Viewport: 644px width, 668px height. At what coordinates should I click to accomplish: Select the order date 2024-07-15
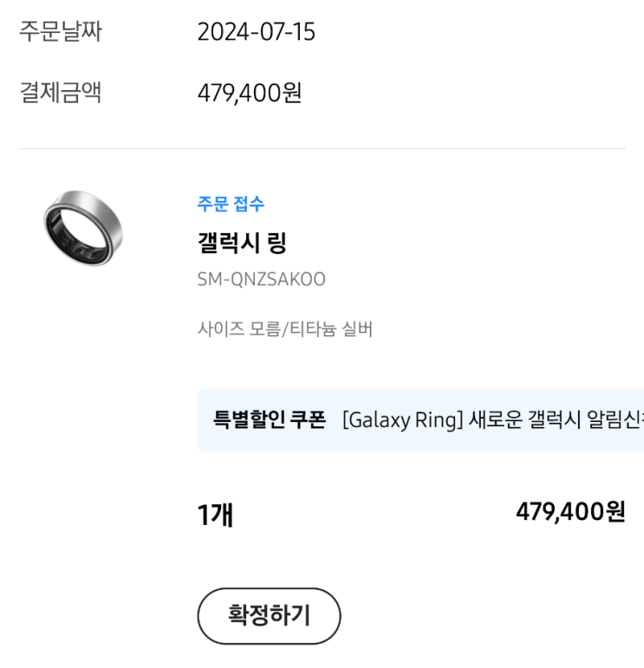(x=257, y=33)
